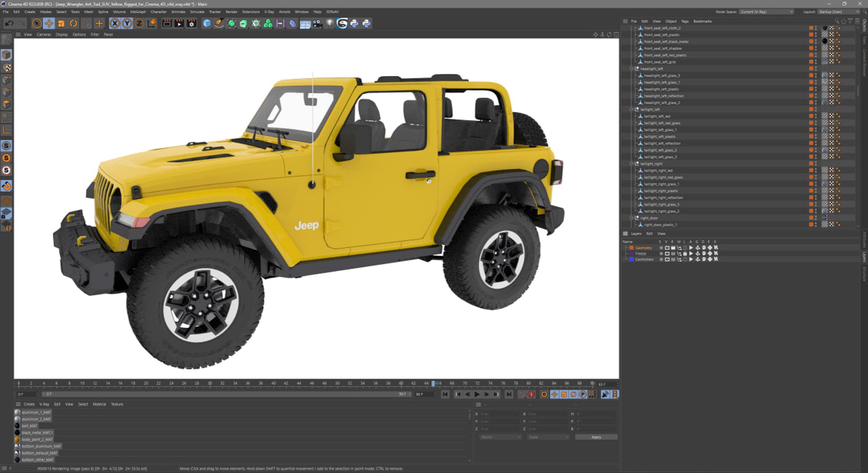
Task: Open the Render menu
Action: 231,12
